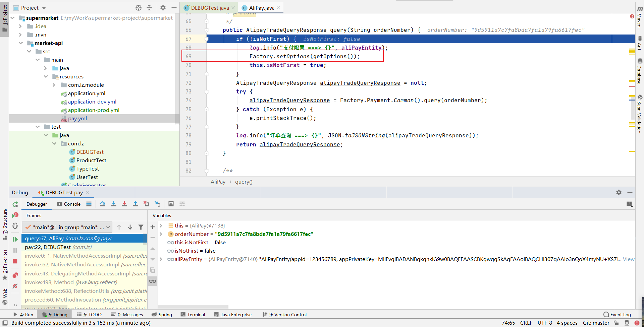Select the ProductTest class
Viewport: 644px width, 327px height.
[91, 160]
